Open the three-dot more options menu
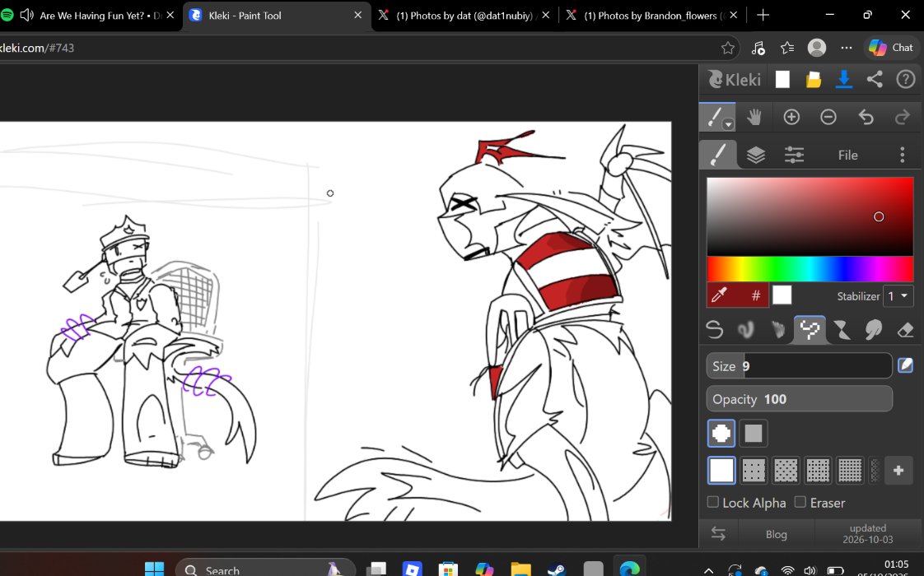The image size is (924, 576). (x=903, y=155)
